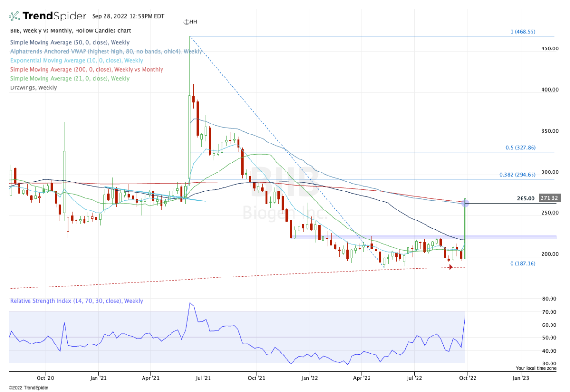570x392 pixels.
Task: Click the BIIB ticker symbol label
Action: tap(14, 30)
